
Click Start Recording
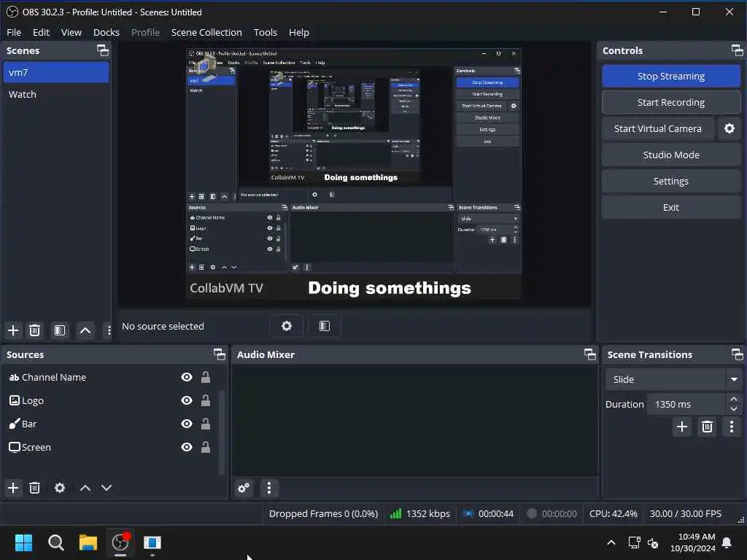point(671,102)
